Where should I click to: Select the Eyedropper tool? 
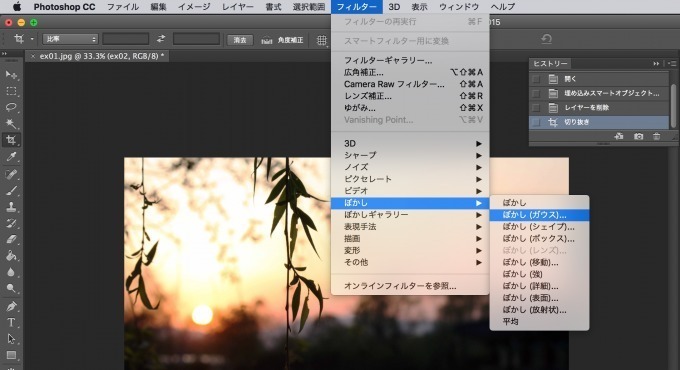pos(11,157)
